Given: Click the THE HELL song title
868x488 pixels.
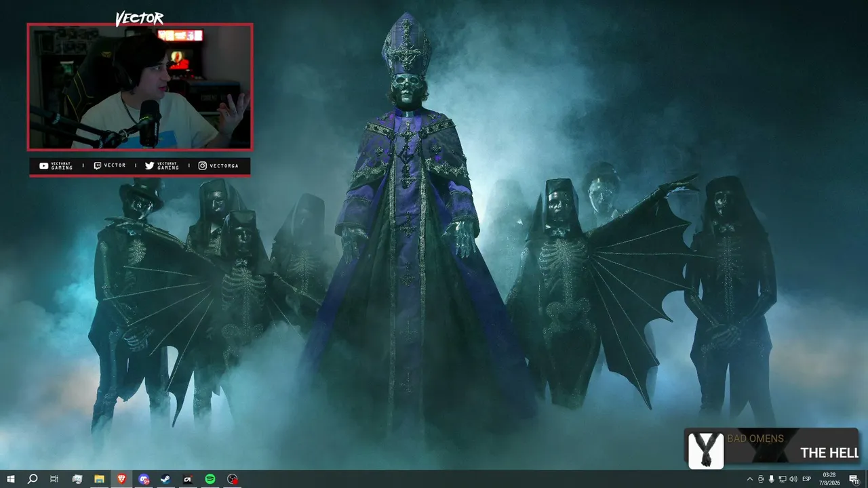Looking at the screenshot, I should point(829,453).
